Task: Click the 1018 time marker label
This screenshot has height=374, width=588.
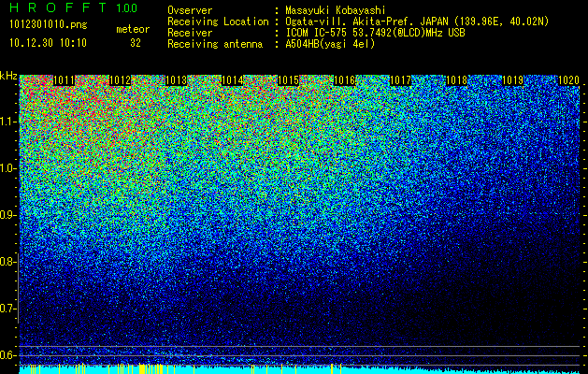Action: pos(457,80)
